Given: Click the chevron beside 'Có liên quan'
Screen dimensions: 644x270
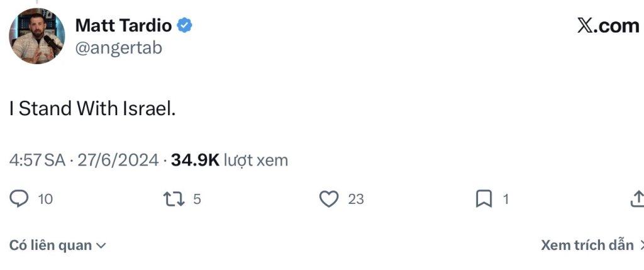Looking at the screenshot, I should 101,246.
